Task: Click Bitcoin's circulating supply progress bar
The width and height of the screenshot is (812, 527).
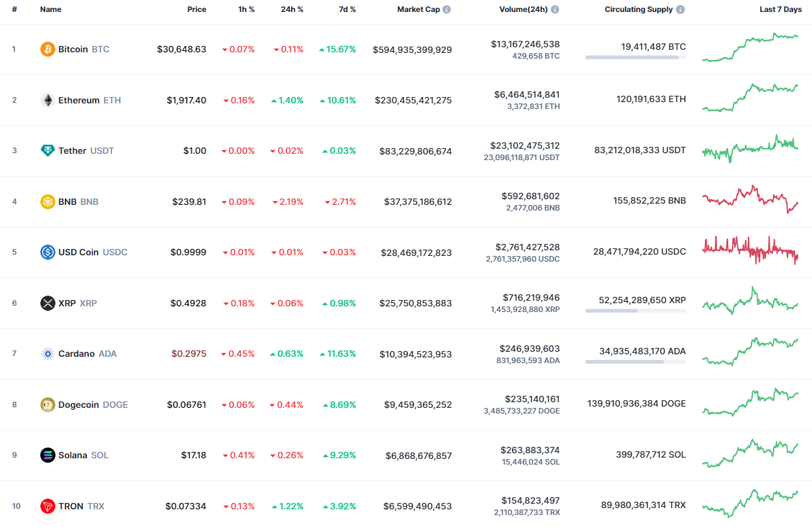Action: point(635,58)
